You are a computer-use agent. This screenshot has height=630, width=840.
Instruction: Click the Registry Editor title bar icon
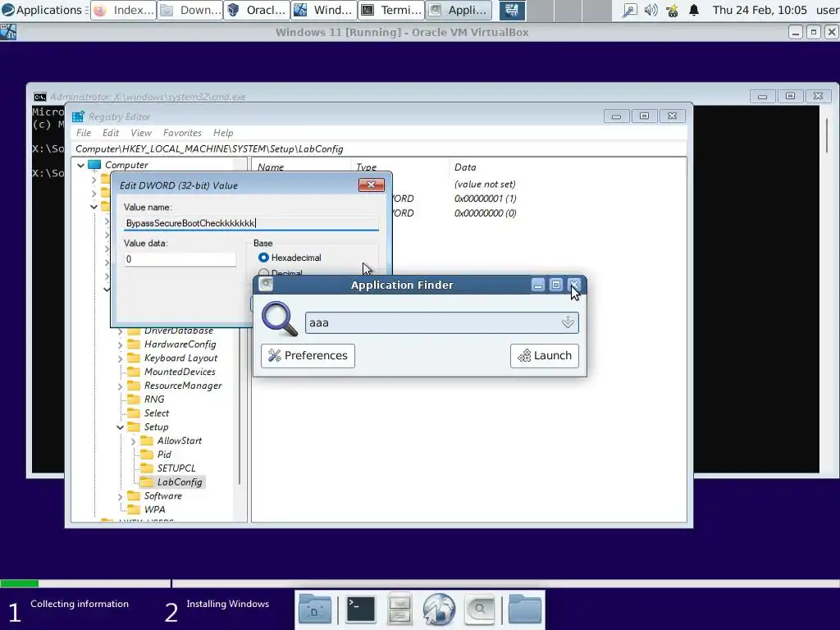pos(78,116)
